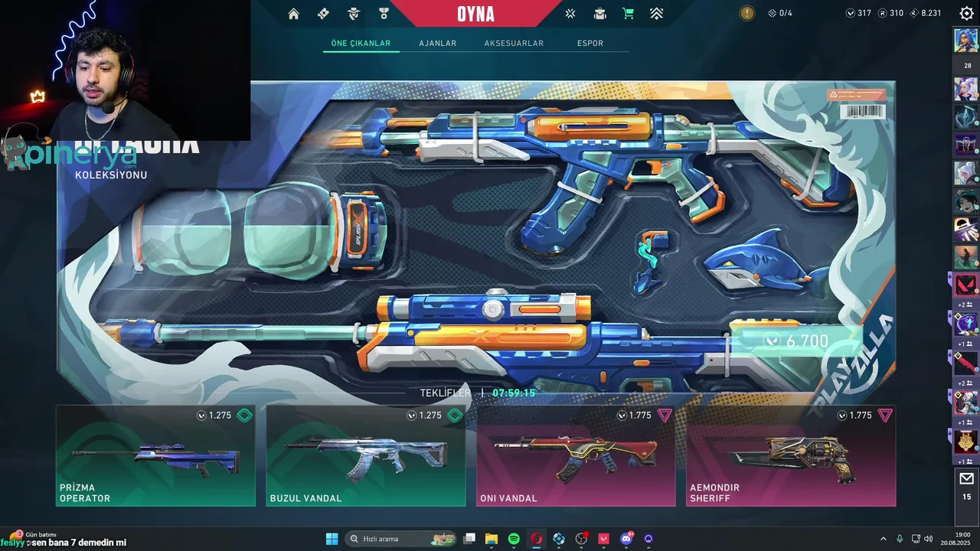Click the 1.775 price on Aemondir Sheriff
This screenshot has width=980, height=551.
(854, 416)
